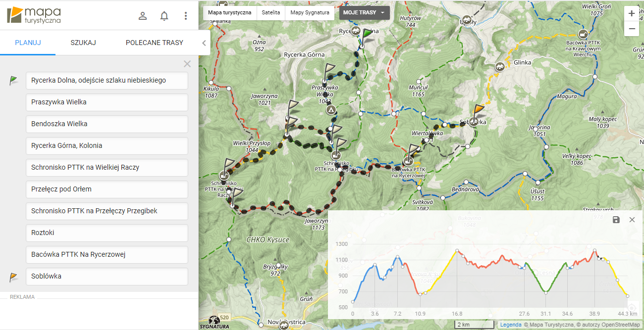Viewport: 644px width, 330px height.
Task: Open the notifications bell
Action: (x=164, y=16)
